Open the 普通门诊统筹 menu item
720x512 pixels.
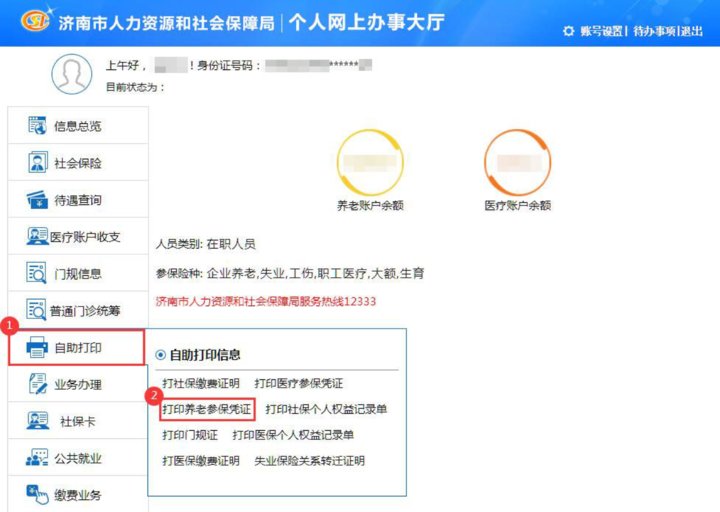(x=78, y=310)
